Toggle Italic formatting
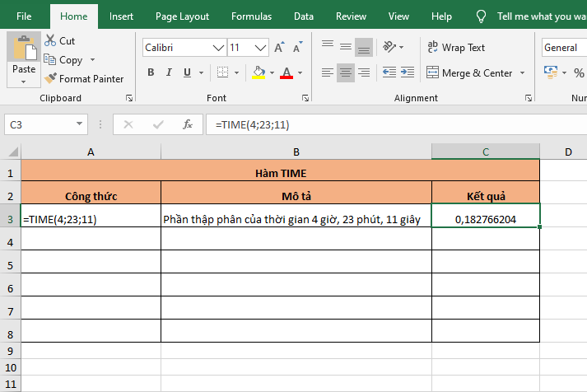The width and height of the screenshot is (587, 392). coord(169,72)
